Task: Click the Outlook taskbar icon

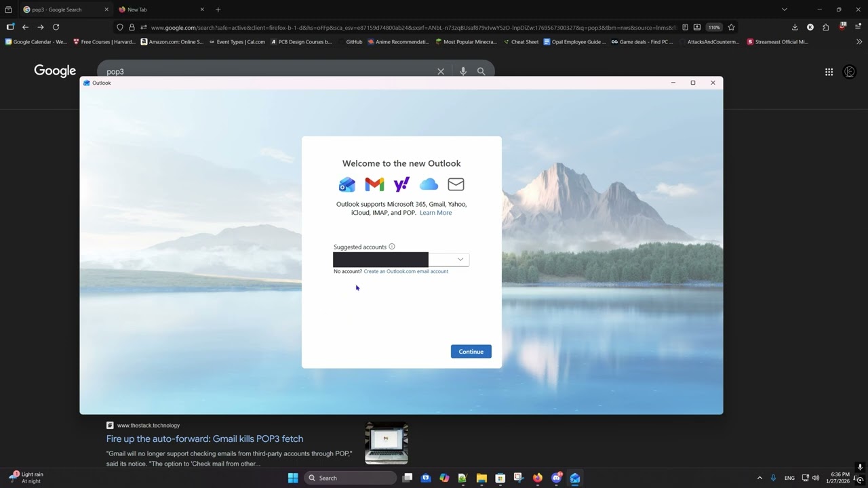Action: click(x=575, y=478)
